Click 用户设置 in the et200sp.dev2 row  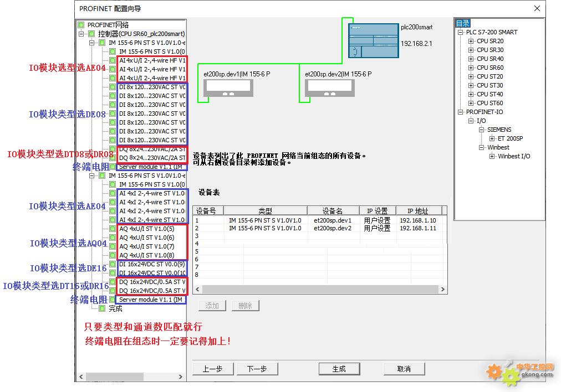[x=377, y=228]
